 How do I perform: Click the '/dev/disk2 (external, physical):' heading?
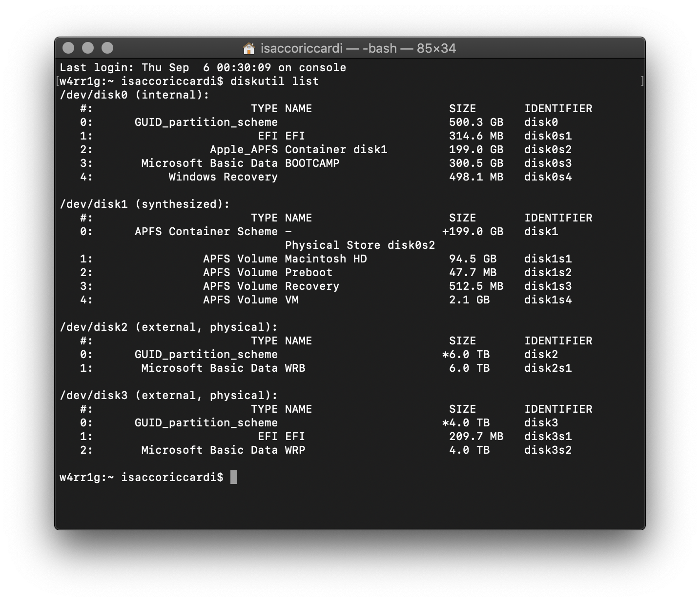click(169, 327)
